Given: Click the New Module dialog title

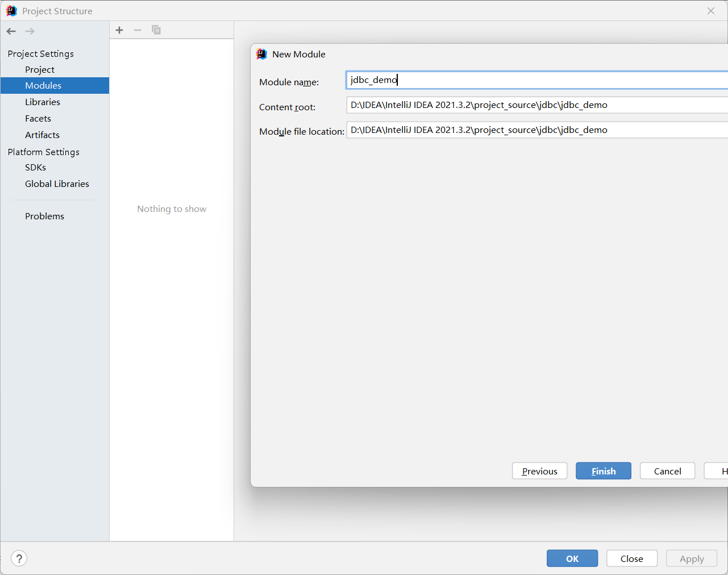Looking at the screenshot, I should 299,54.
